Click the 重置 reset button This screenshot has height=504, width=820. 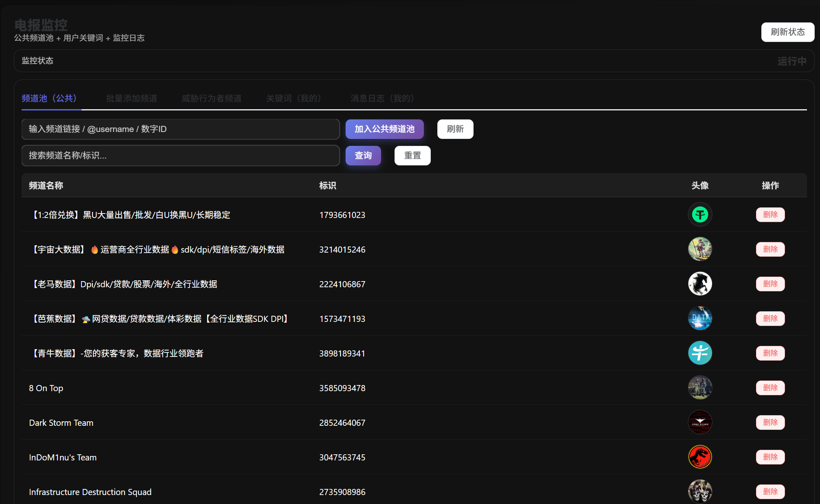[412, 155]
